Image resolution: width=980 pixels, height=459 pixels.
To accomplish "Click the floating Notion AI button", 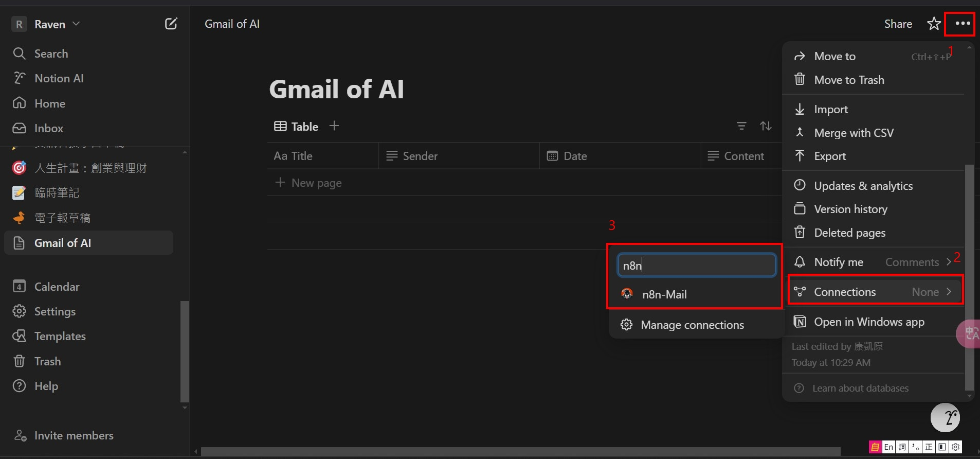I will click(945, 417).
